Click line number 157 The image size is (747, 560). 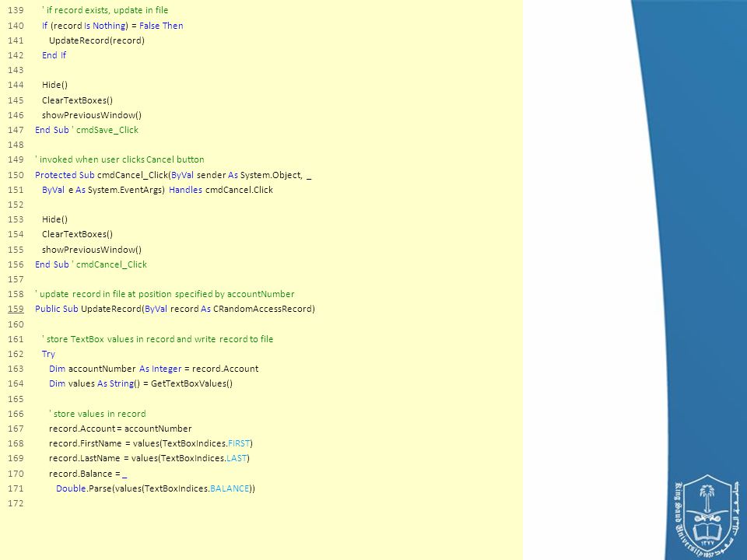16,279
